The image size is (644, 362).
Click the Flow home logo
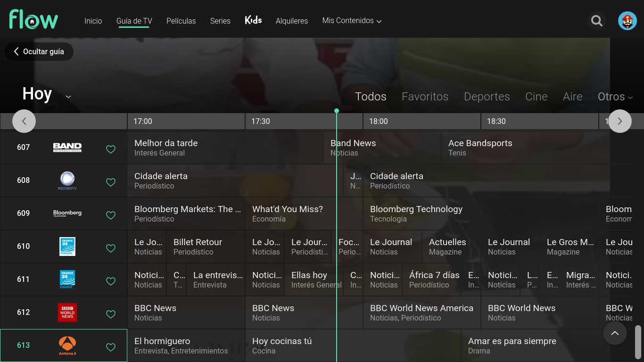[33, 20]
